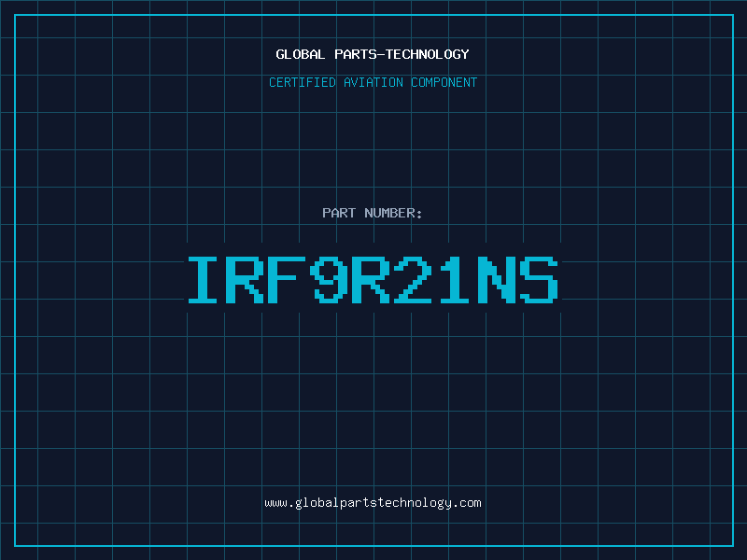Viewport: 747px width, 560px height.
Task: Open the www.globalpartstechnology.com website link
Action: [x=373, y=503]
